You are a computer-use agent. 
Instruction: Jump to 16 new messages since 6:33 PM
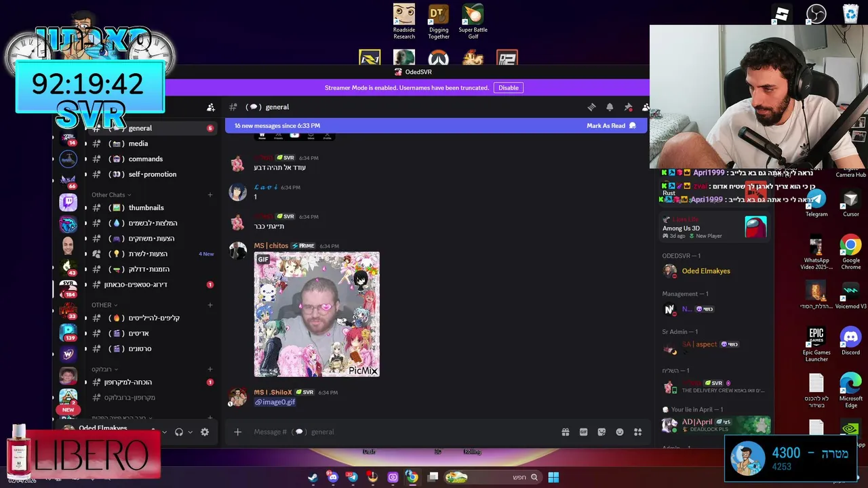(x=277, y=125)
